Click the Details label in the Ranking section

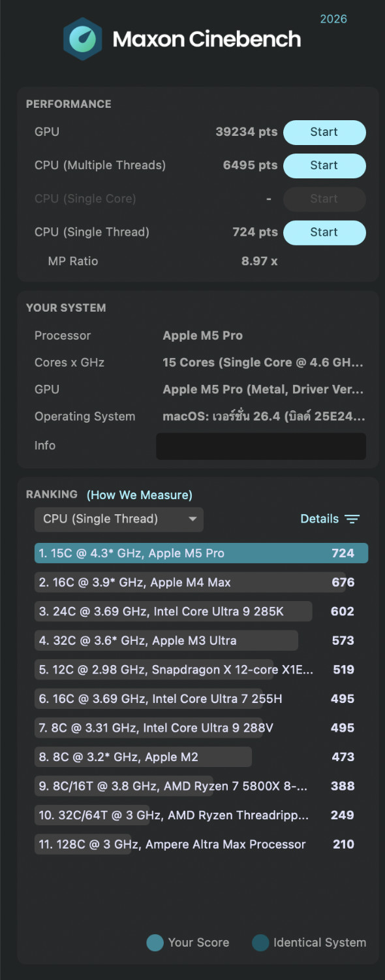click(320, 519)
